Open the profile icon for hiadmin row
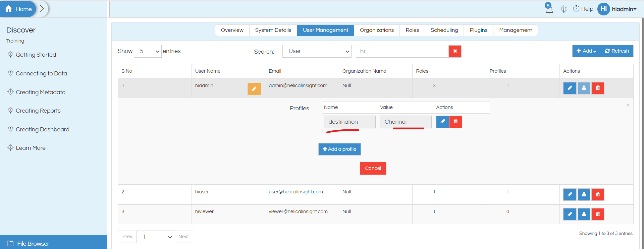 point(584,88)
